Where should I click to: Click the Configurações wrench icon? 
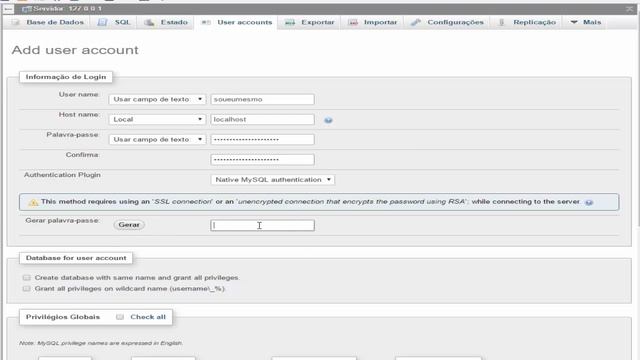coord(416,22)
